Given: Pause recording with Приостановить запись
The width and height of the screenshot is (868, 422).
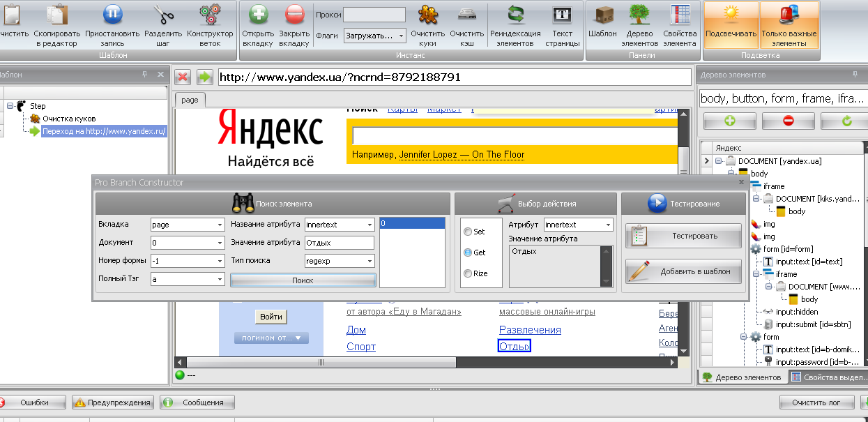Looking at the screenshot, I should click(x=113, y=14).
